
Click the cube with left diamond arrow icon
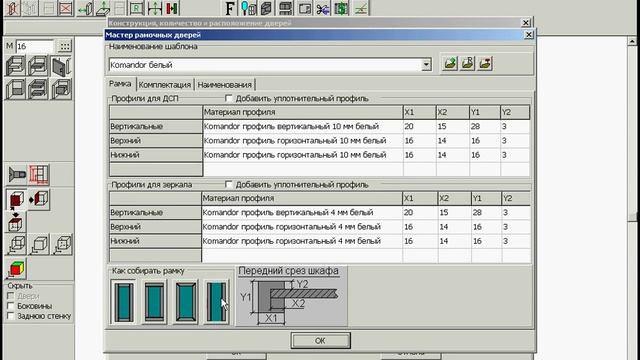point(39,200)
